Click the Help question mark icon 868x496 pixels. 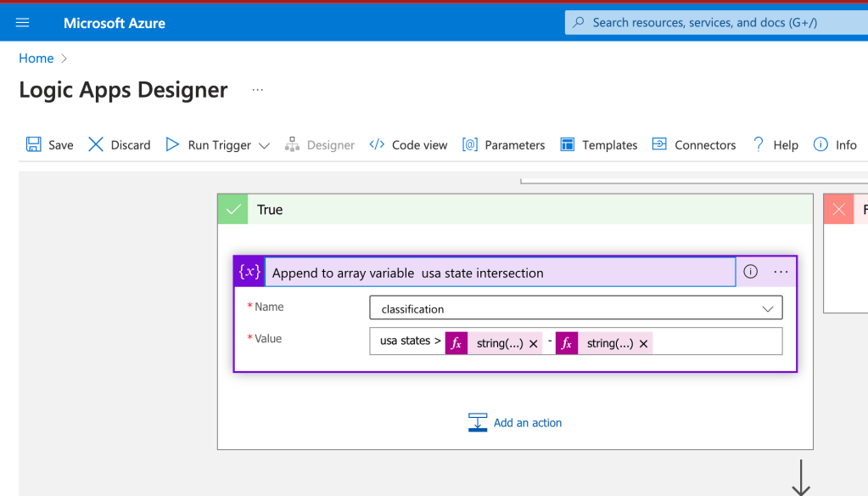pos(759,144)
